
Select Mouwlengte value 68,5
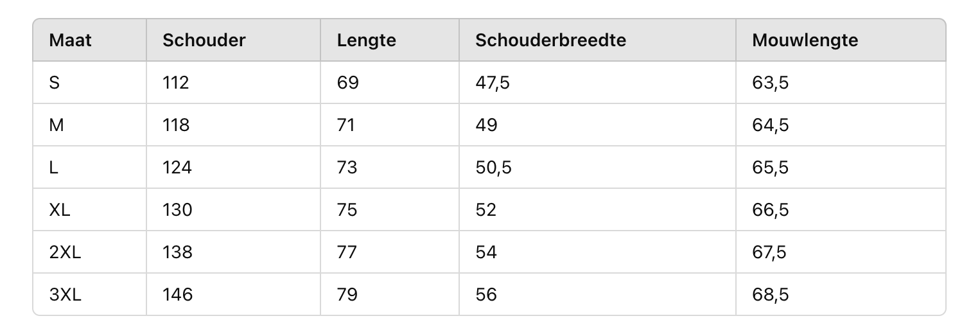[770, 295]
